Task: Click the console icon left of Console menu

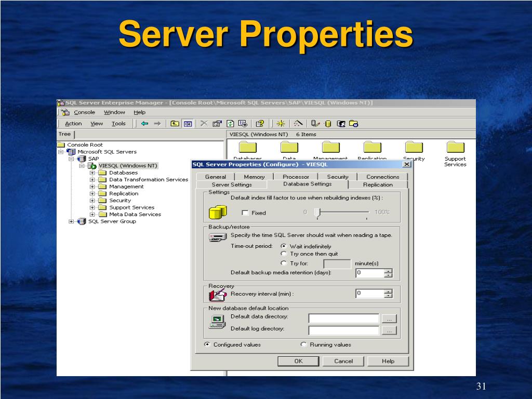Action: (x=65, y=112)
